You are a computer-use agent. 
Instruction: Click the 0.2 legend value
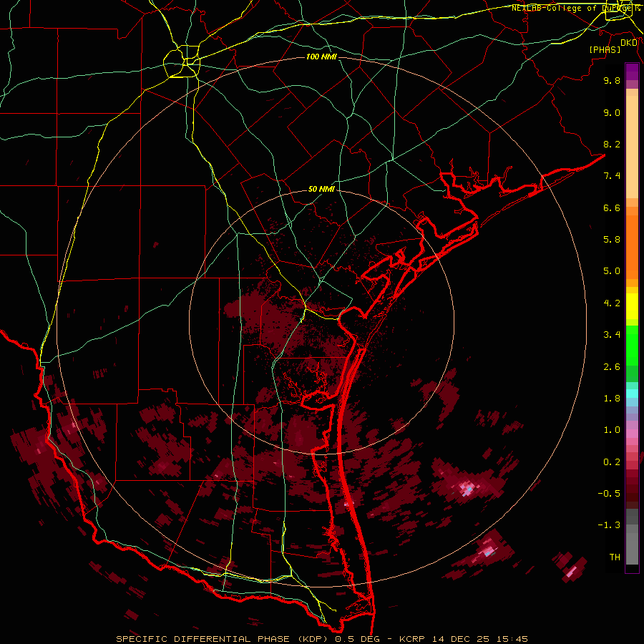tap(612, 462)
